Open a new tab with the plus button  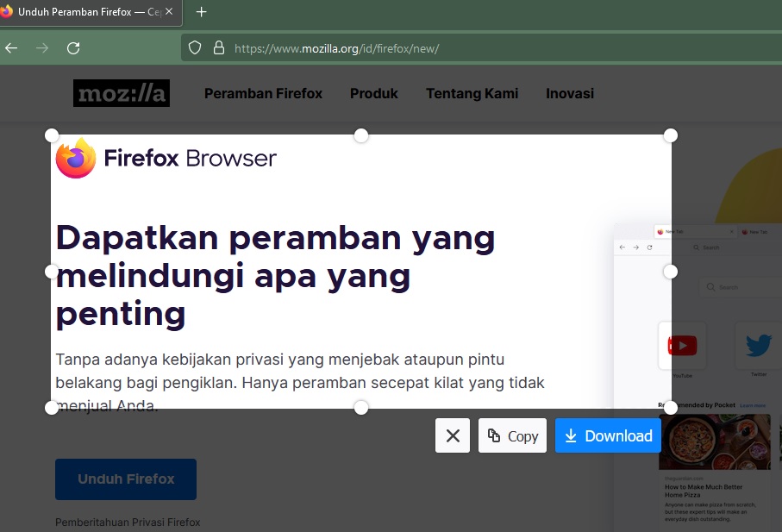coord(201,12)
